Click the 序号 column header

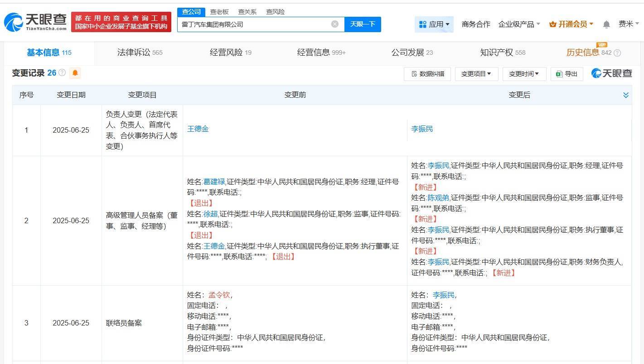point(26,95)
